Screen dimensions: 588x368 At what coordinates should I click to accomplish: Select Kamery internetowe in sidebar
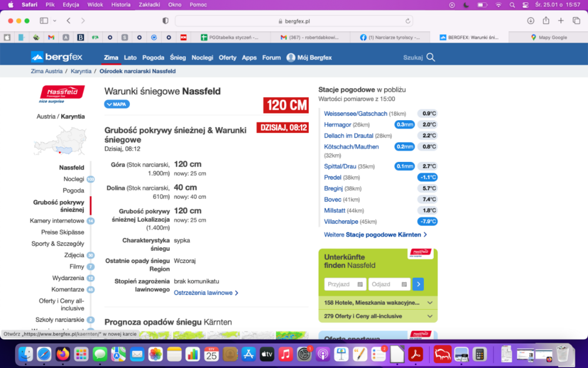click(x=57, y=221)
